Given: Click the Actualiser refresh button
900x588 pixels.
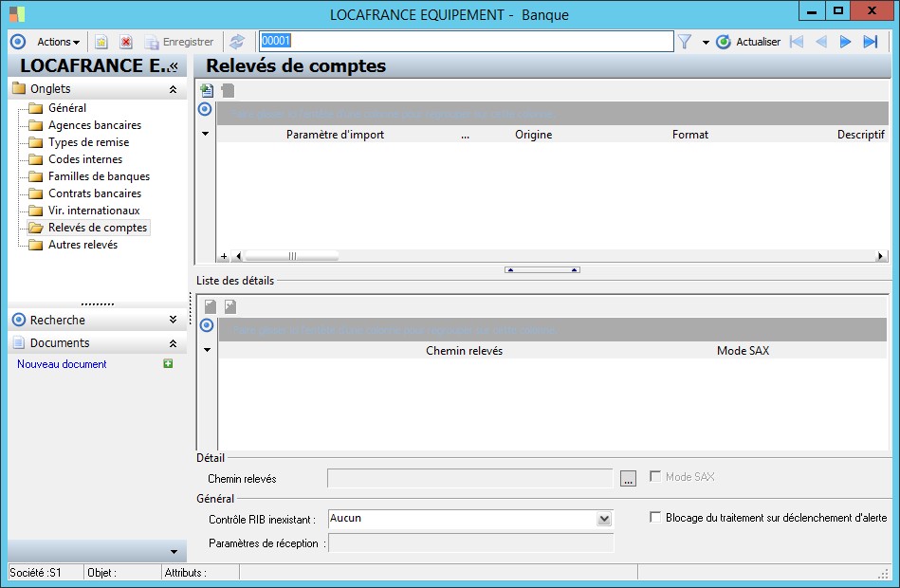Looking at the screenshot, I should click(748, 42).
